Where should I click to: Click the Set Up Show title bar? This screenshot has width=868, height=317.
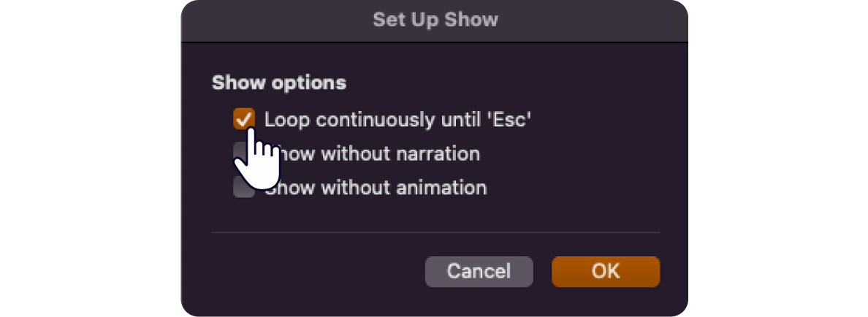coord(435,20)
